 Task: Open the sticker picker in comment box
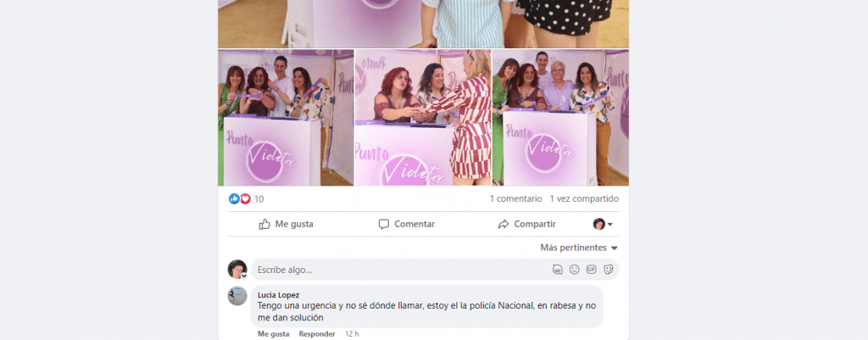[609, 270]
